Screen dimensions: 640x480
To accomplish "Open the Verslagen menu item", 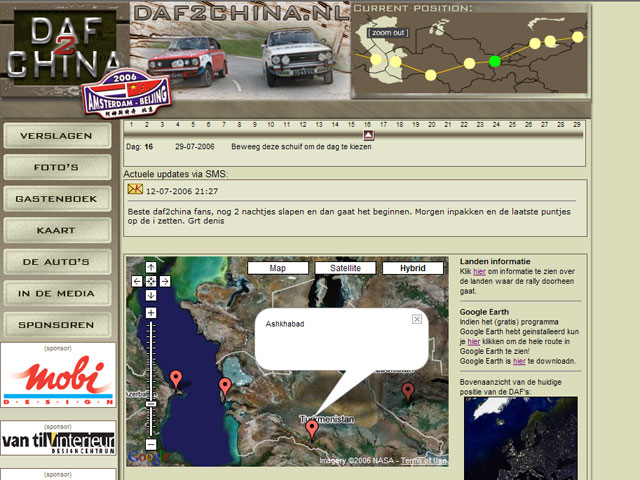I will tap(56, 135).
